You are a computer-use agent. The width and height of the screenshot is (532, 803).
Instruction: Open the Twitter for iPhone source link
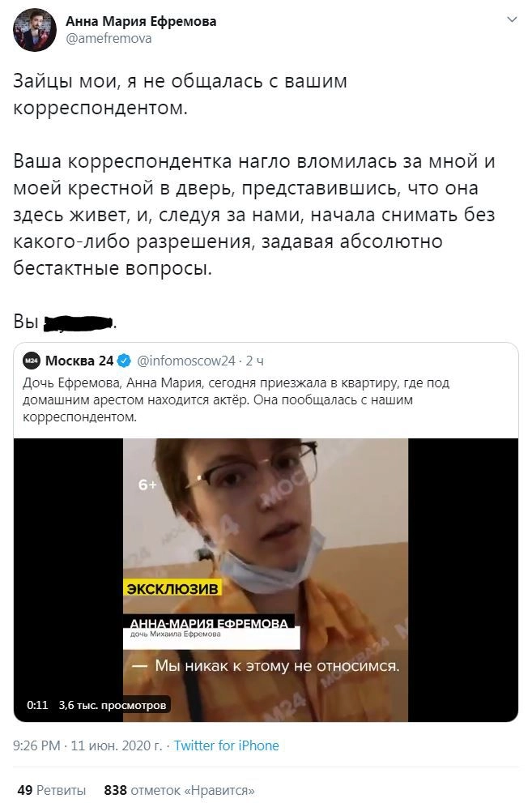point(226,745)
